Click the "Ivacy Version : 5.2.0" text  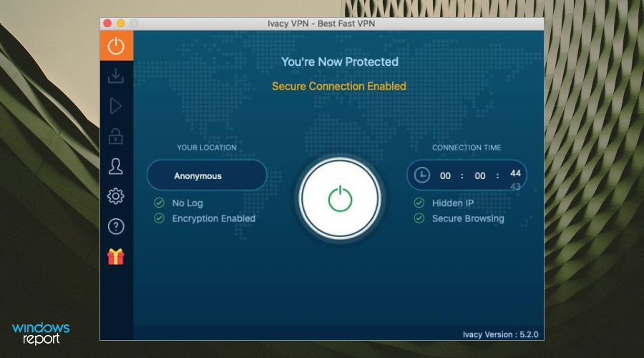(500, 334)
